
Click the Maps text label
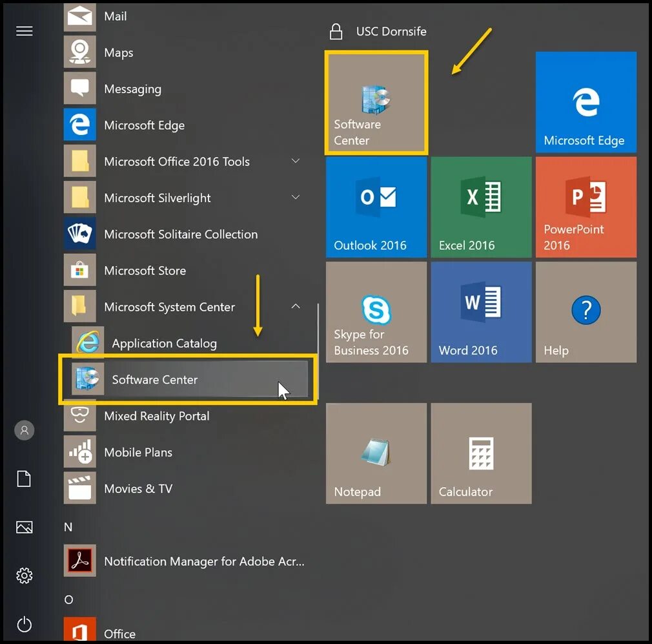coord(119,53)
